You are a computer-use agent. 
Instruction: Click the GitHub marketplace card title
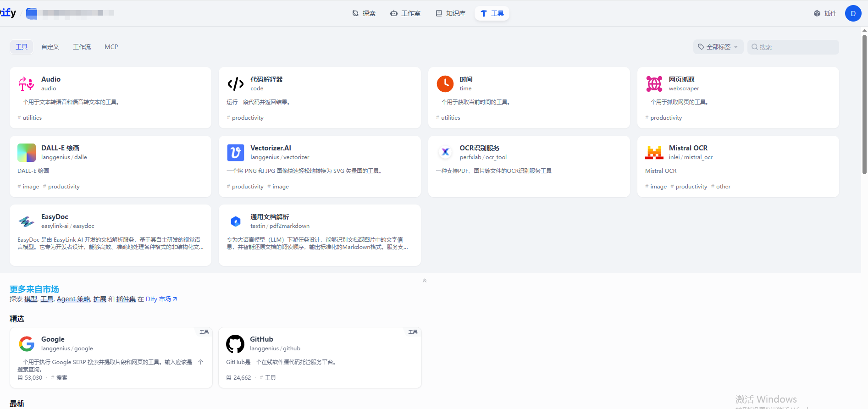coord(261,339)
